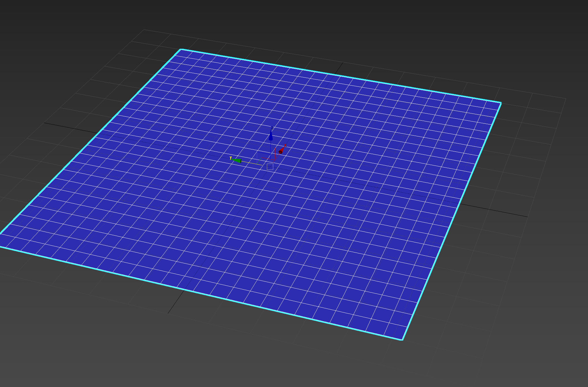Viewport: 588px width, 387px height.
Task: Click the nearest bottom corner of the plane
Action: [x=402, y=340]
